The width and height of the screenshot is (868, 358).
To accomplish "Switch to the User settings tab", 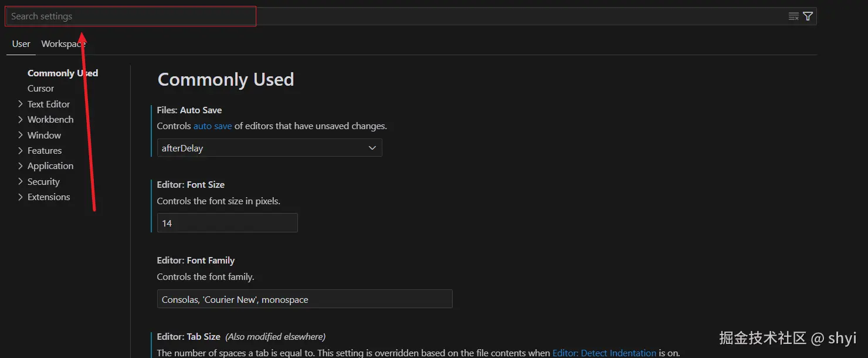I will tap(21, 44).
